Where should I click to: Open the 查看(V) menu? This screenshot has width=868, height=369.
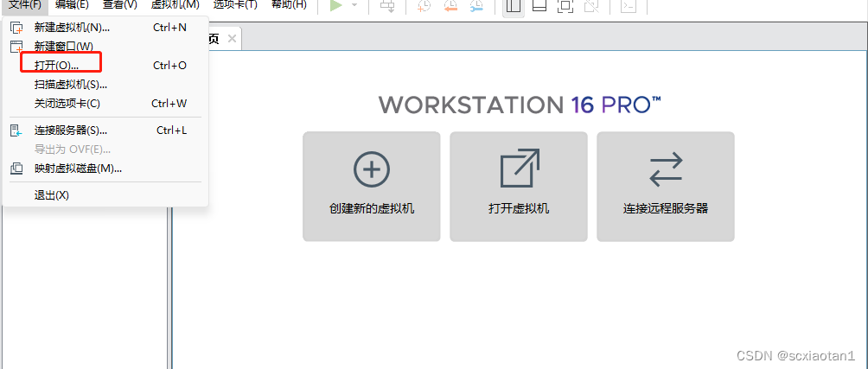[119, 4]
